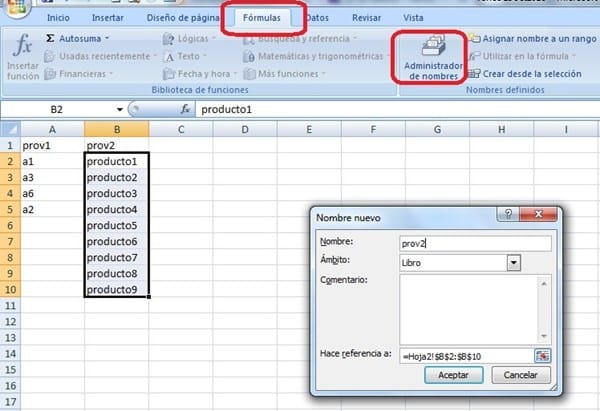Click the Name Box showing B2
The width and height of the screenshot is (600, 411).
coord(57,109)
